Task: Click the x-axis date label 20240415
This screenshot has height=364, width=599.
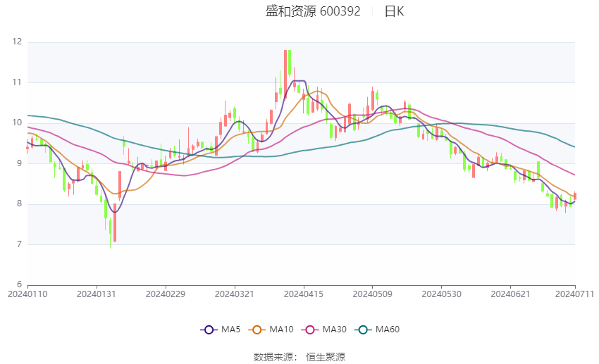Action: tap(303, 294)
